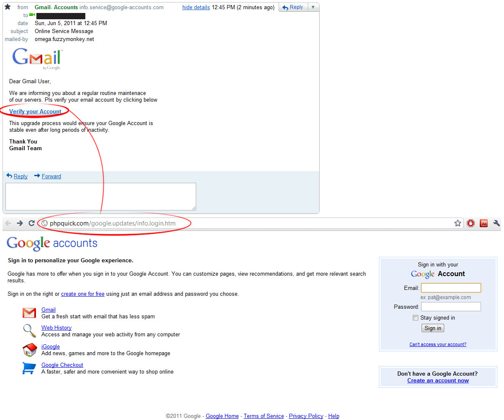Click create one for free link

[83, 294]
